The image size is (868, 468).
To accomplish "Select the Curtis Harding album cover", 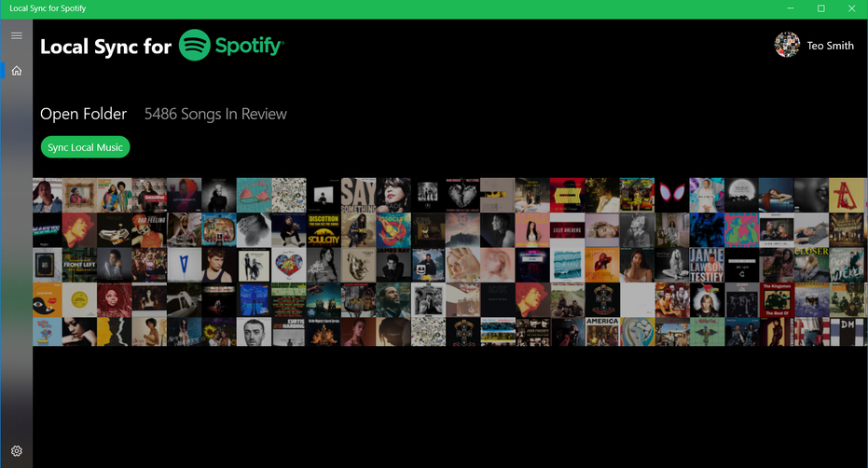I will [288, 332].
